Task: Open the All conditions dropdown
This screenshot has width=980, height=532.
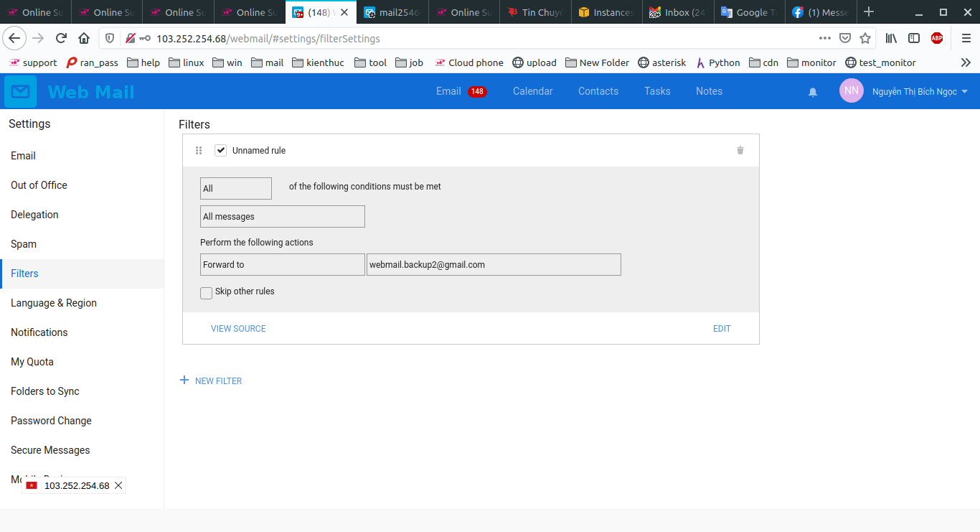Action: coord(236,188)
